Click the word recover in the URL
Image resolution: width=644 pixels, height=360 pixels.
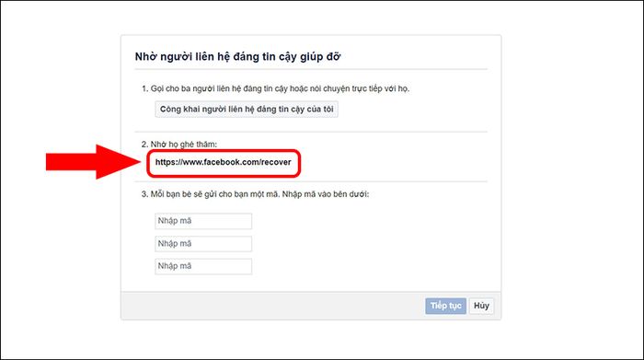276,162
